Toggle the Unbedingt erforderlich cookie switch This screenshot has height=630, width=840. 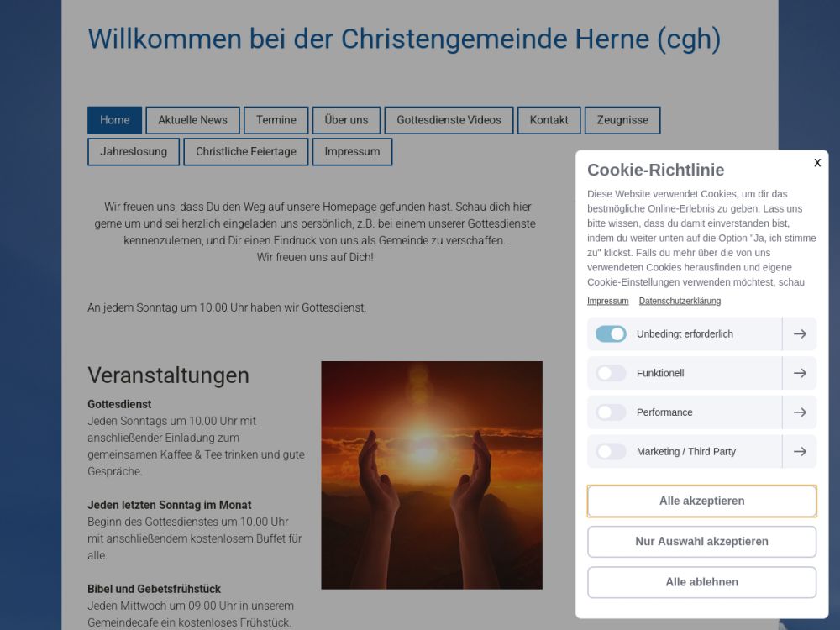tap(611, 334)
